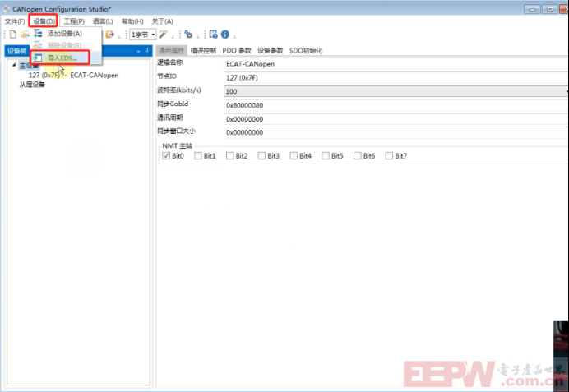569x392 pixels.
Task: Click the 同步窗口大小 value field
Action: (x=396, y=132)
